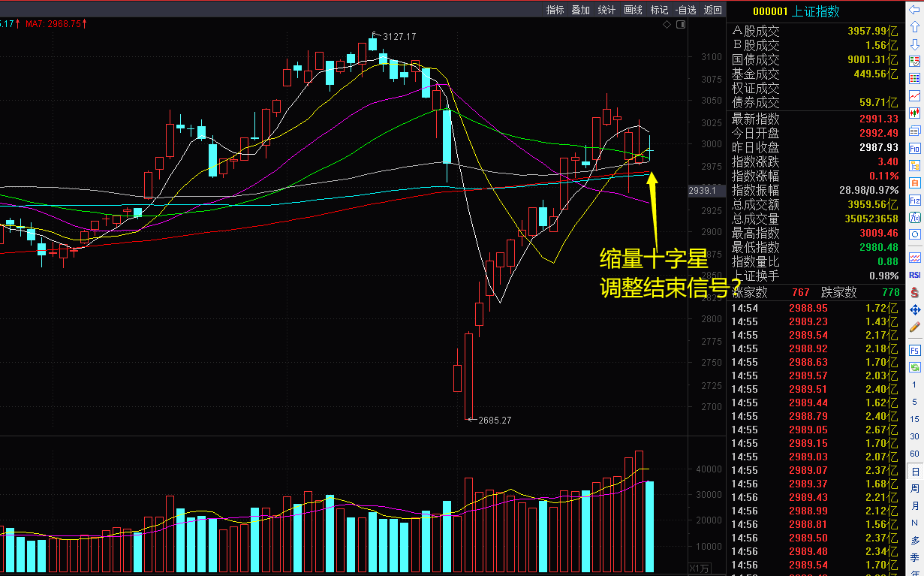This screenshot has width=924, height=576.
Task: Open the 画线 draw line menu
Action: 633,10
